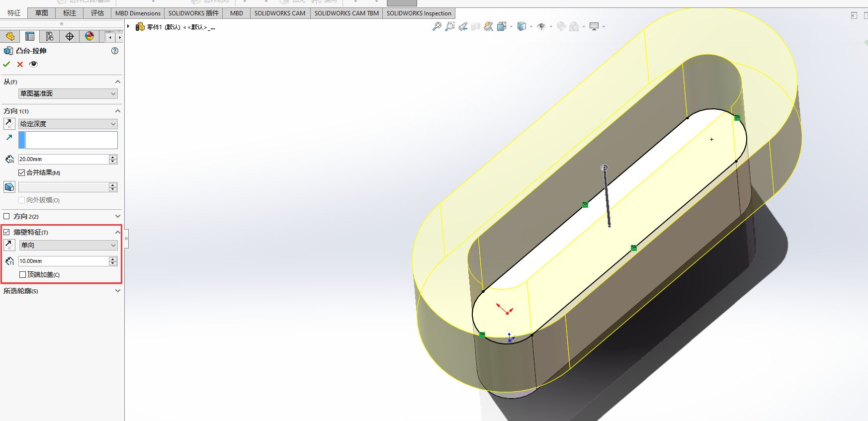This screenshot has width=868, height=421.
Task: Open the DisplayManager color ball tab
Action: (89, 36)
